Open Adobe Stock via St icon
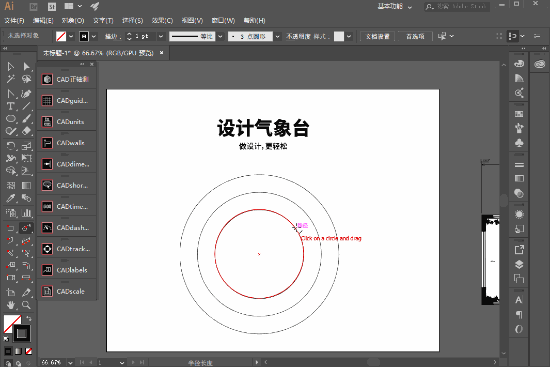 point(52,6)
